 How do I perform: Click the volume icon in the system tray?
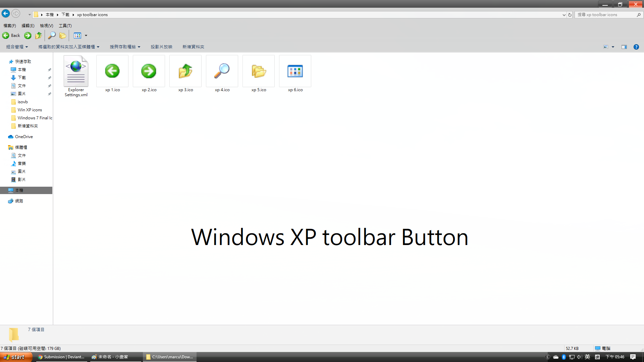(580, 357)
